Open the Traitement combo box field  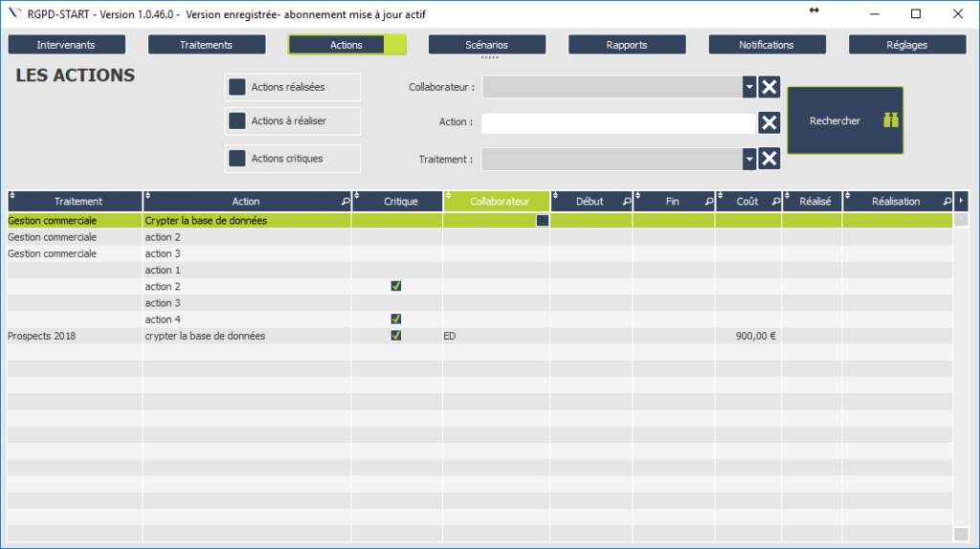pos(619,159)
